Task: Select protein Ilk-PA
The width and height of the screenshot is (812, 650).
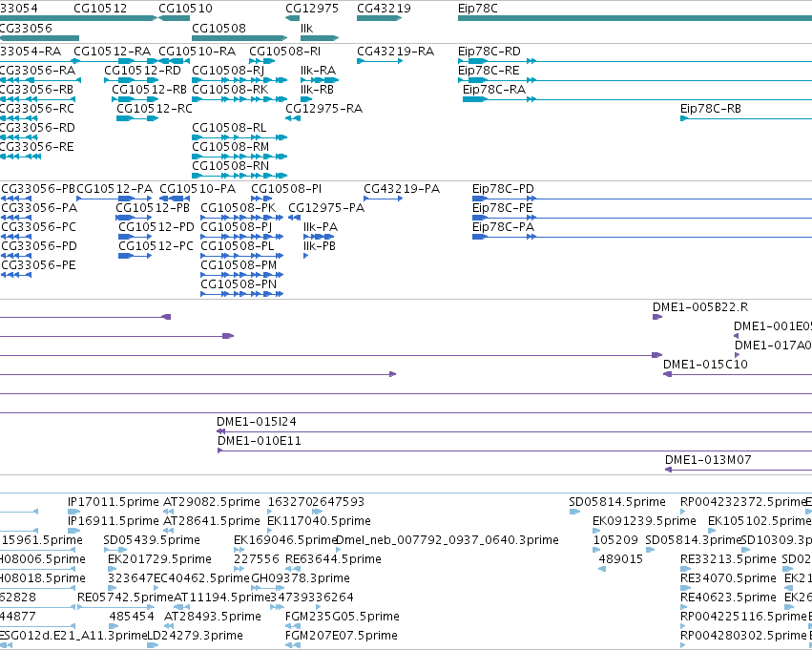Action: point(321,227)
